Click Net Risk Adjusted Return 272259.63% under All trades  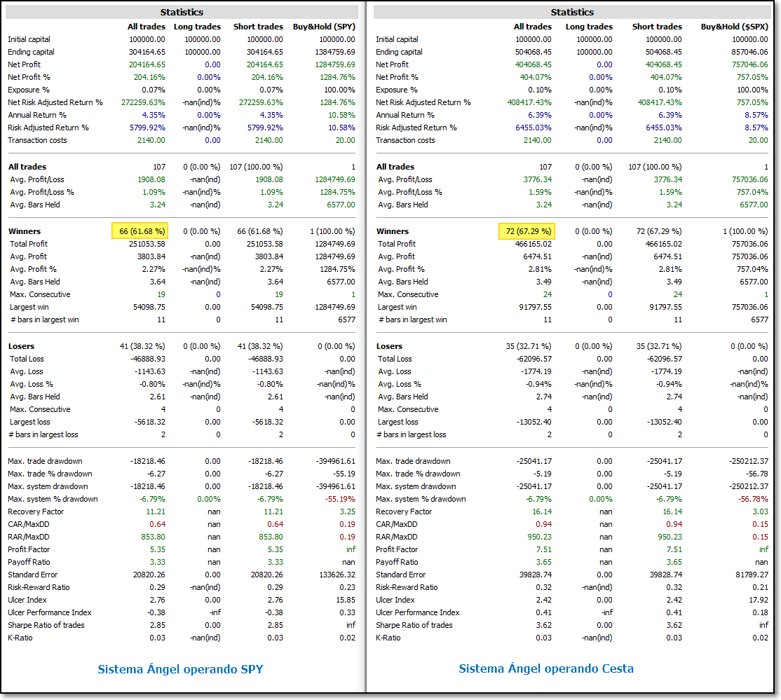[144, 102]
